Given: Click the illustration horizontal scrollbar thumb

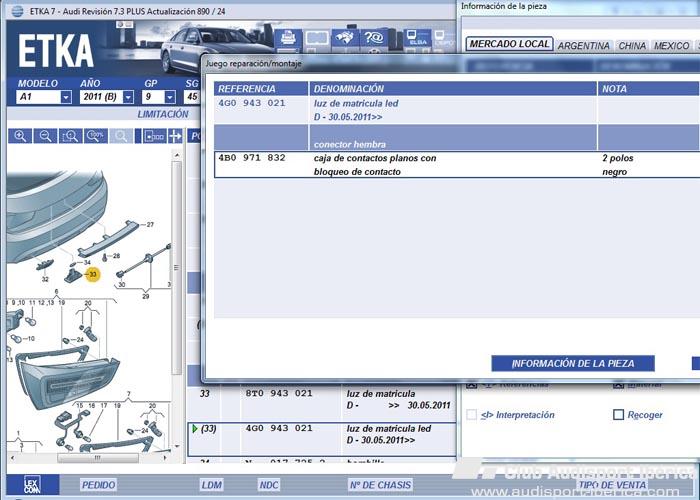Looking at the screenshot, I should pyautogui.click(x=98, y=458).
